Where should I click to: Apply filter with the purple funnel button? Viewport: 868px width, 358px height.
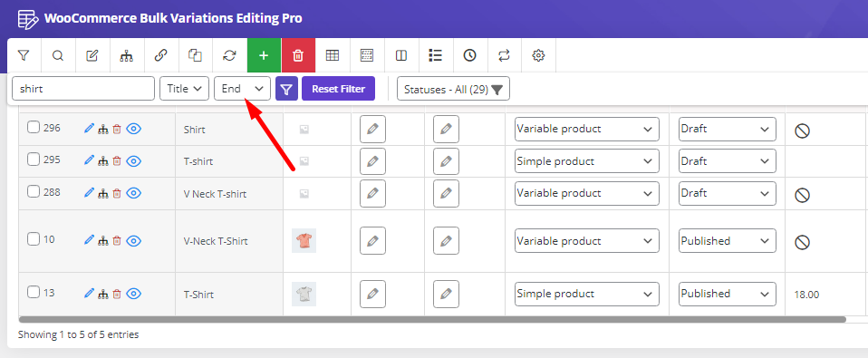coord(286,89)
